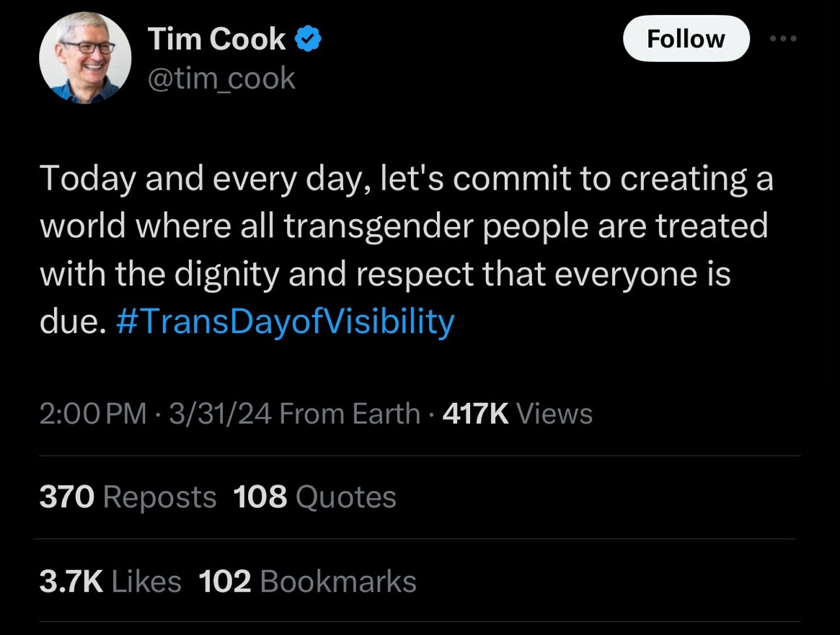Open the three-dot more options menu
The height and width of the screenshot is (635, 840).
click(x=783, y=39)
